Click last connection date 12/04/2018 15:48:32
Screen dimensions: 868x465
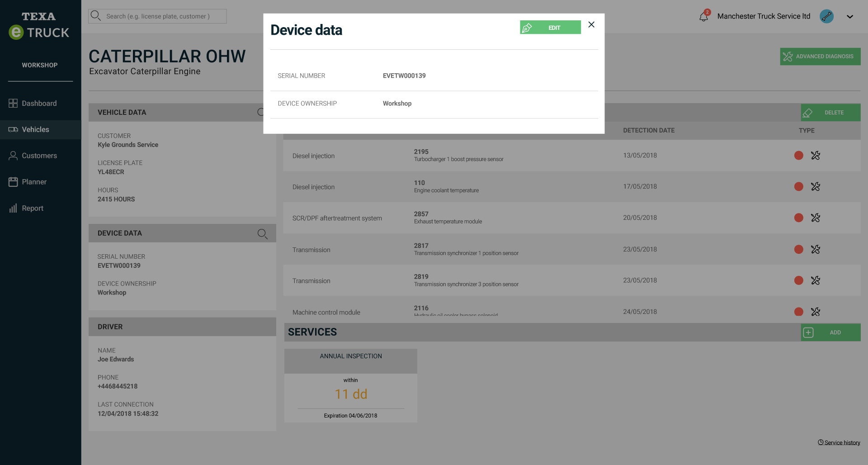point(128,413)
